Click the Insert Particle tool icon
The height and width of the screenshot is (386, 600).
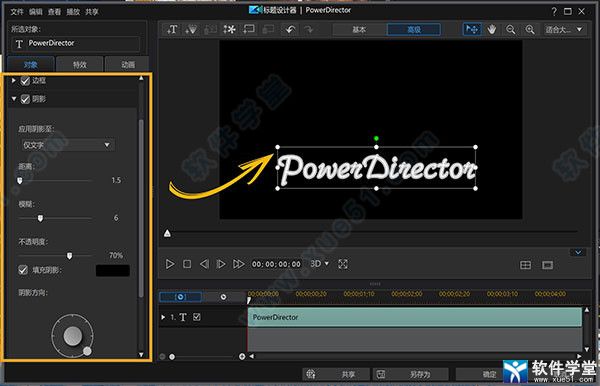pos(191,29)
